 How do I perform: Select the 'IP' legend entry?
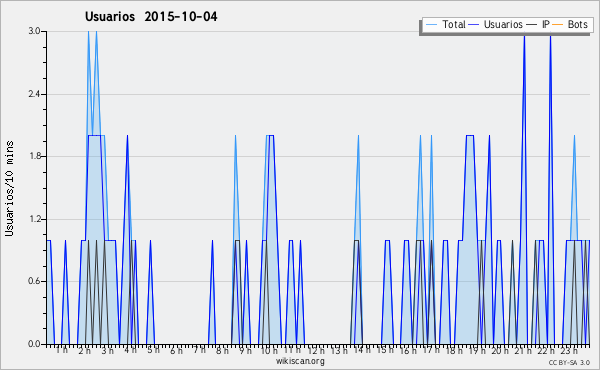[x=546, y=24]
